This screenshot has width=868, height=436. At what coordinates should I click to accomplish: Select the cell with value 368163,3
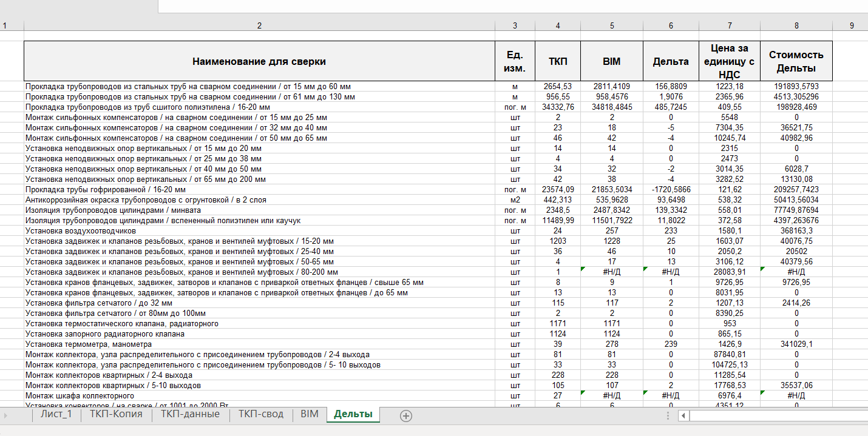pyautogui.click(x=796, y=231)
